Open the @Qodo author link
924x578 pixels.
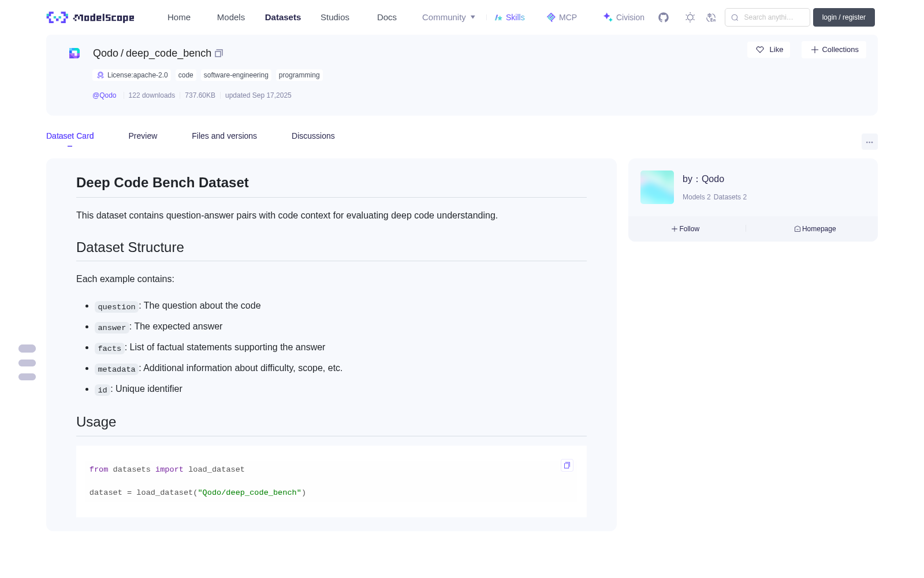pos(105,95)
